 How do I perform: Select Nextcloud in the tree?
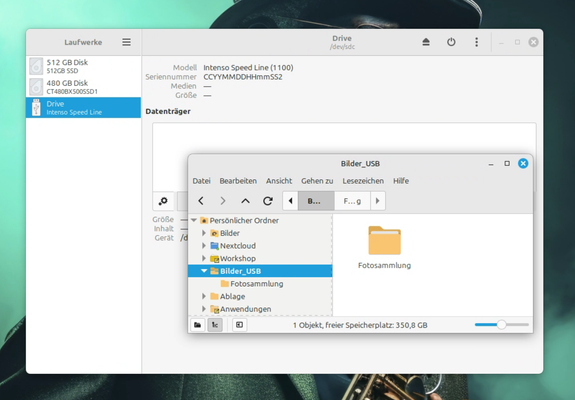coord(238,246)
